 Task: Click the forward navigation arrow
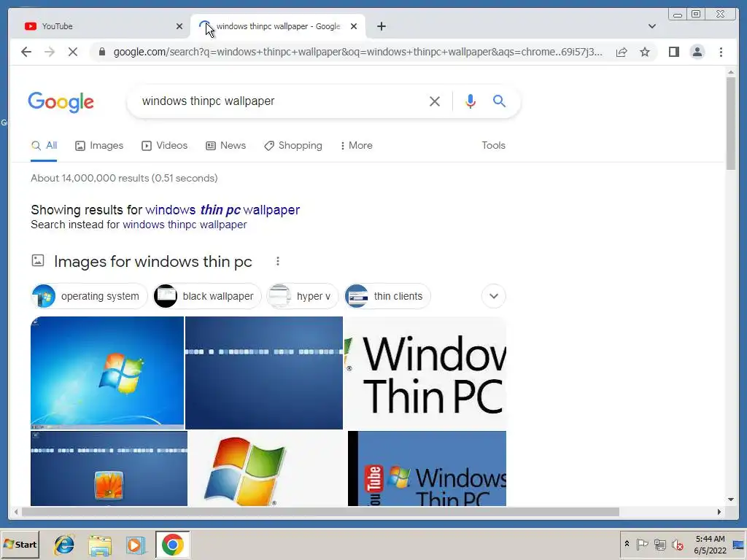[x=50, y=52]
